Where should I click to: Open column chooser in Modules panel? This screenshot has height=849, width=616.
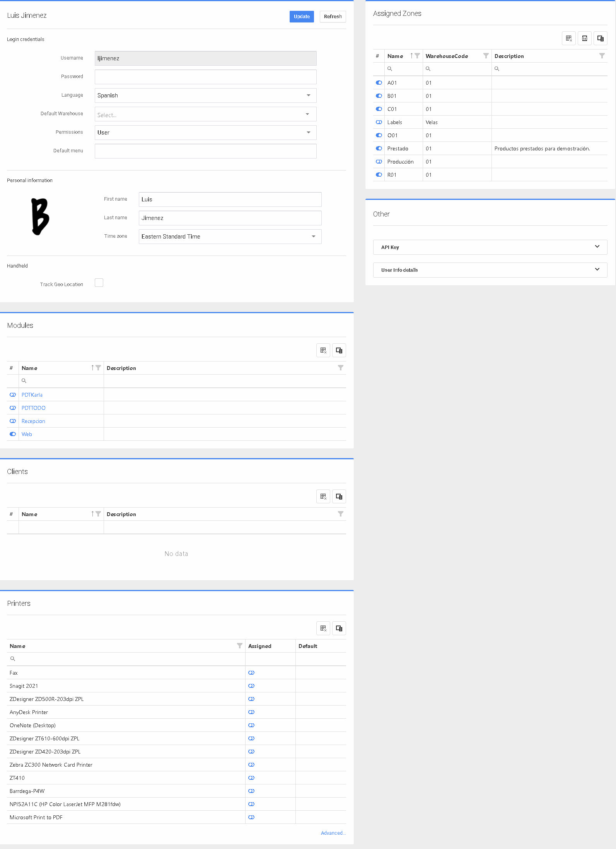tap(339, 350)
